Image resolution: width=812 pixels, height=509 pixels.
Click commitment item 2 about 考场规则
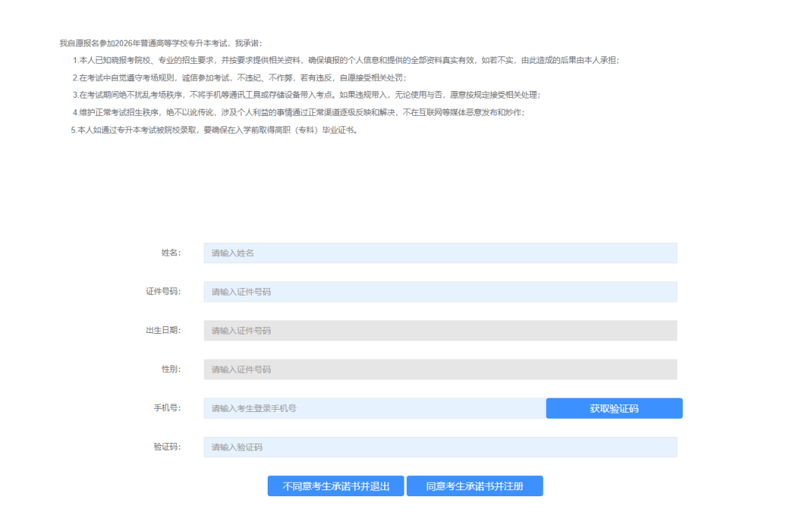point(239,77)
